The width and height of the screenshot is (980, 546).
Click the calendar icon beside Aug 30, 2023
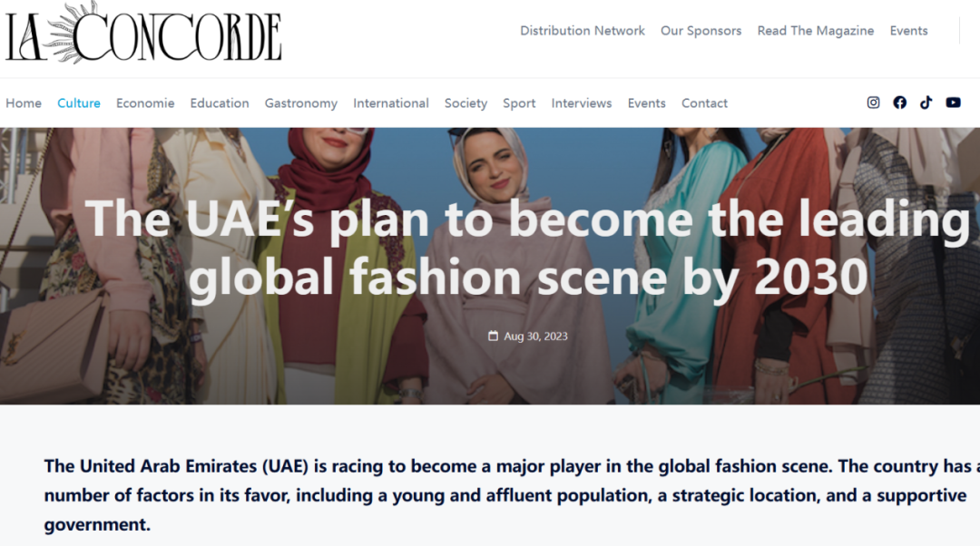click(x=493, y=336)
